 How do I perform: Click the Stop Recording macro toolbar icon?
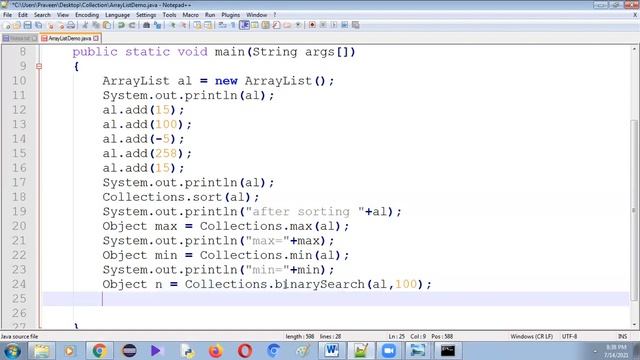323,25
